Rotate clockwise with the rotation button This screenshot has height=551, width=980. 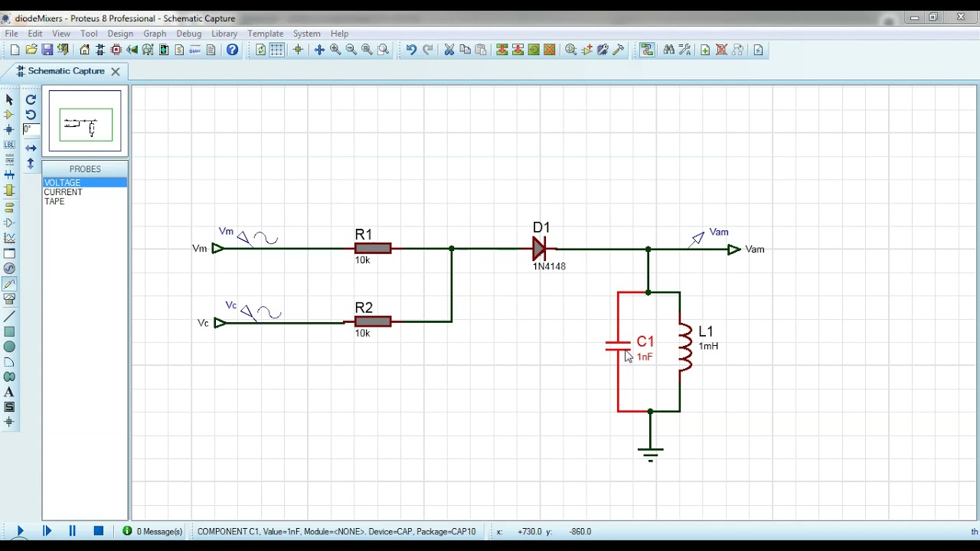(x=31, y=99)
